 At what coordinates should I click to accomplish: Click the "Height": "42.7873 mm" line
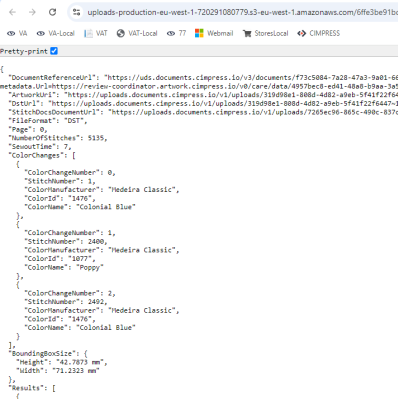point(62,362)
